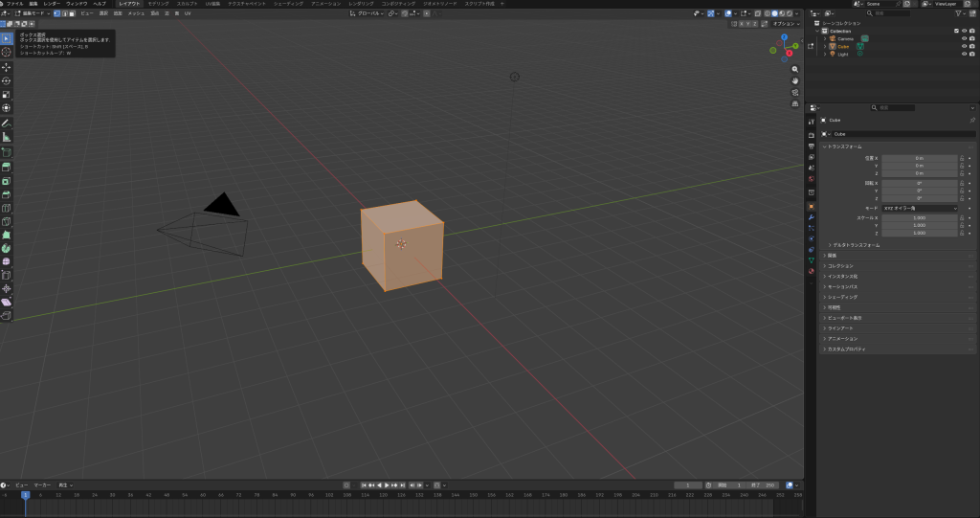Activate the 3D Cursor tool
Screen dimensions: 980x518
tap(6, 53)
